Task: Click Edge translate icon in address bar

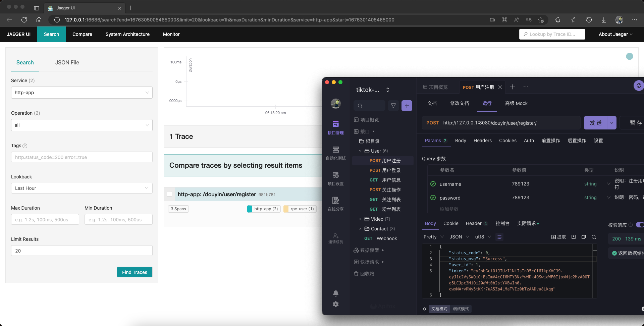Action: (x=529, y=20)
